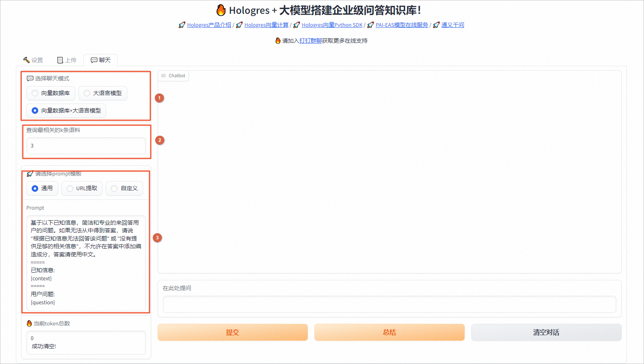644x364 pixels.
Task: Click the rocket icon beside 请选择prompt模板
Action: [x=30, y=174]
